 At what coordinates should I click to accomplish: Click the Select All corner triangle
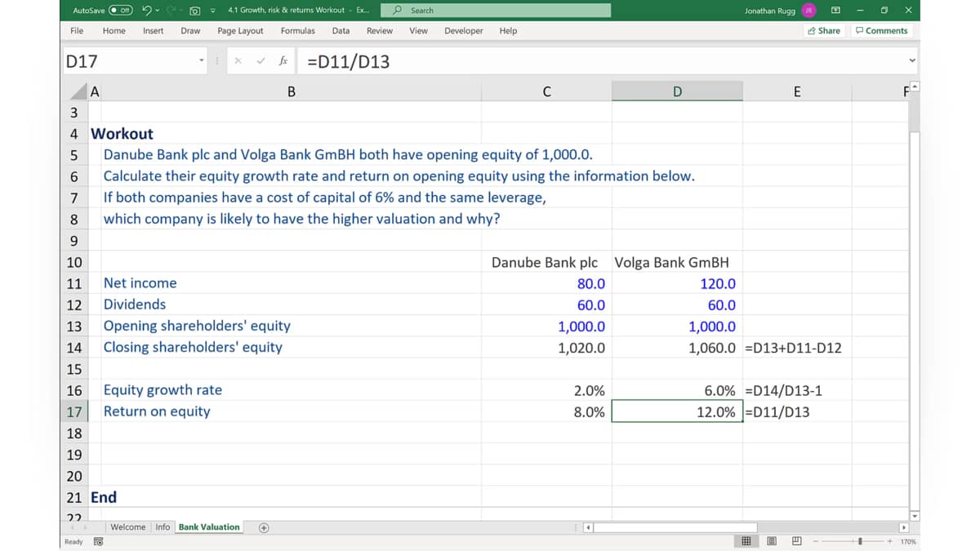pyautogui.click(x=78, y=91)
